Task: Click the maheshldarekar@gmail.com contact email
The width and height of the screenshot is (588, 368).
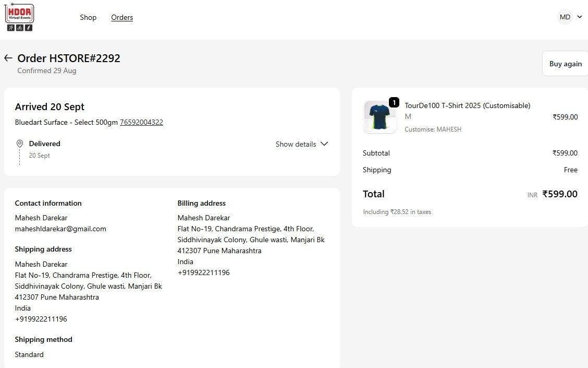Action: [60, 229]
